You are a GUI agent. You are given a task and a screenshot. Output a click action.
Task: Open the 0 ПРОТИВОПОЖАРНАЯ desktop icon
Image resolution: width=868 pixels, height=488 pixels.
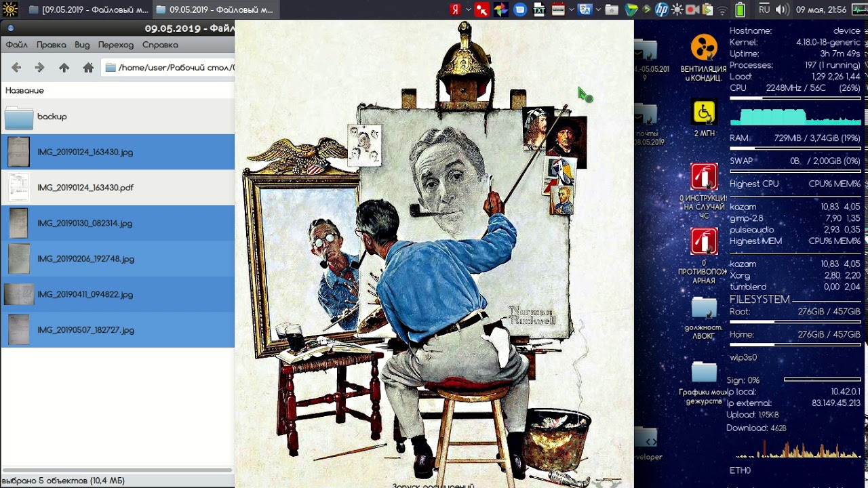(704, 256)
